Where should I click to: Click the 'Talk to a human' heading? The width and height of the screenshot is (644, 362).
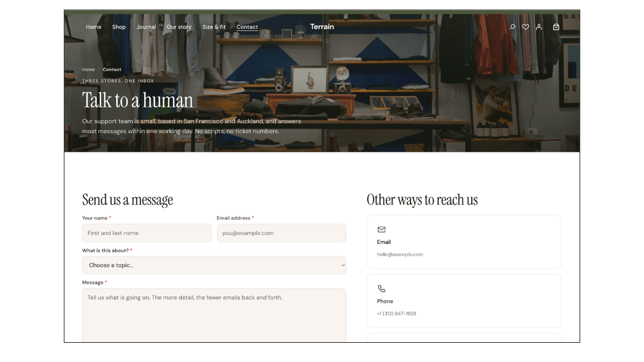pos(138,100)
